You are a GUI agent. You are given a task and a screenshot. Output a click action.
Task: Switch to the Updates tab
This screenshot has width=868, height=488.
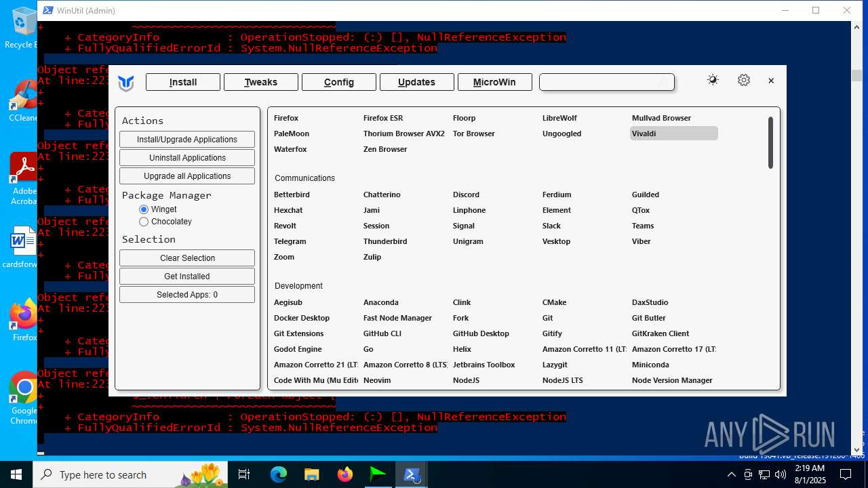coord(416,82)
